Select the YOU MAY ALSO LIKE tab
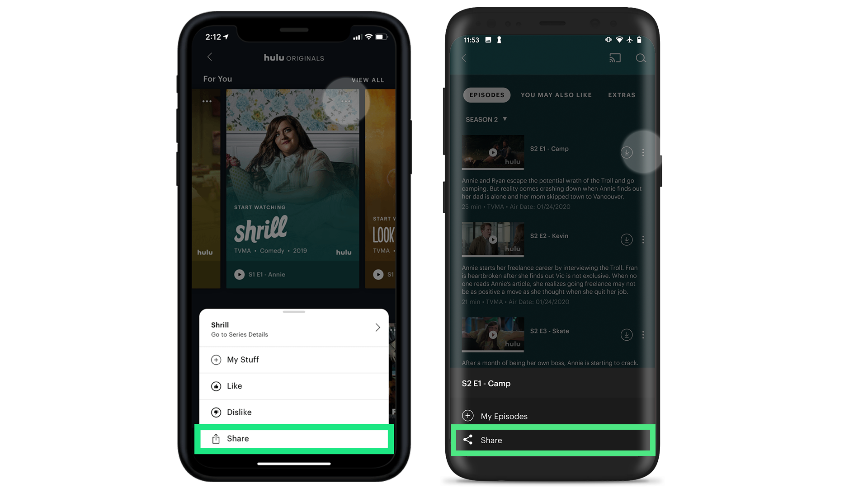The width and height of the screenshot is (868, 488). pos(556,95)
